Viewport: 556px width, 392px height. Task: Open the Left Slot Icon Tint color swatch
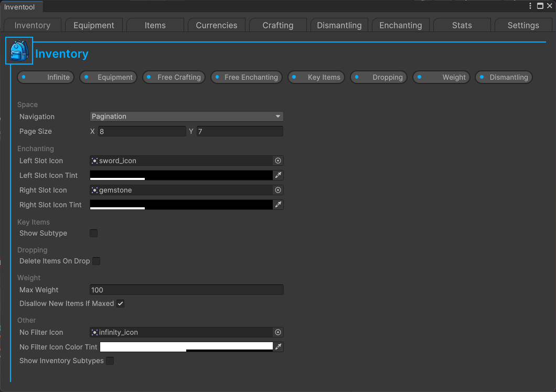pyautogui.click(x=181, y=175)
